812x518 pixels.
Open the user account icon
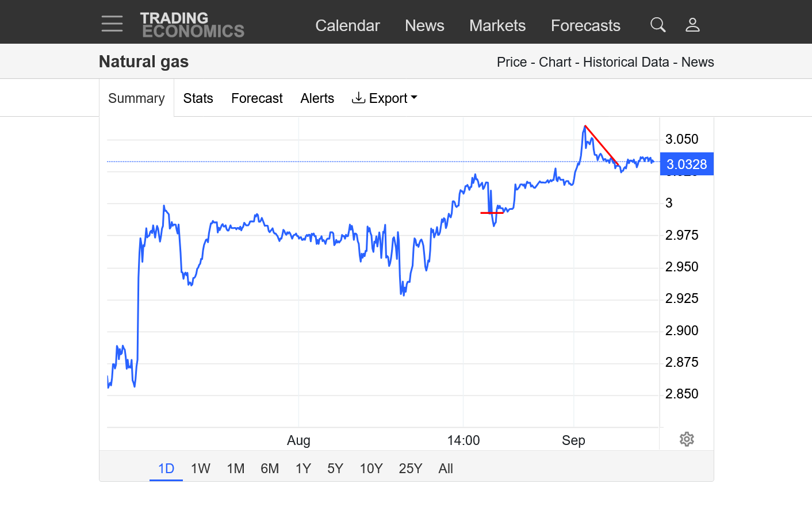tap(692, 25)
